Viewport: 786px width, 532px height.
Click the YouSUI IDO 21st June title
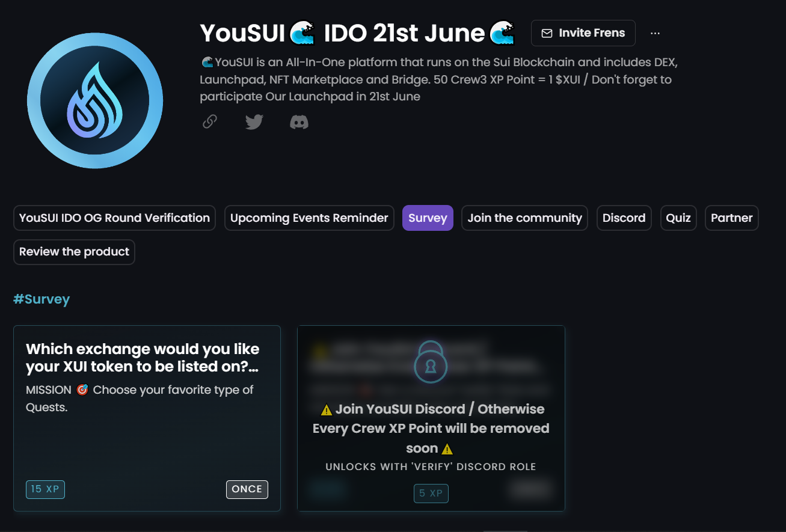(x=357, y=33)
